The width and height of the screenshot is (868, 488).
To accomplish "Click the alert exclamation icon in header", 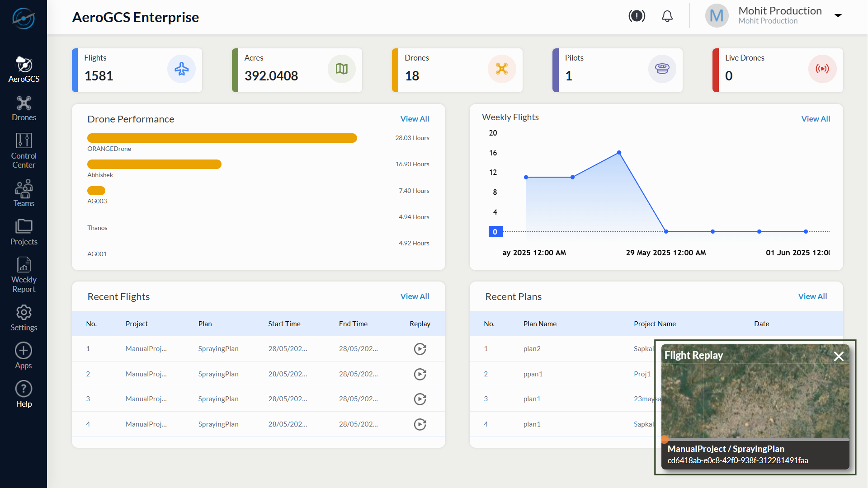I will pos(637,16).
